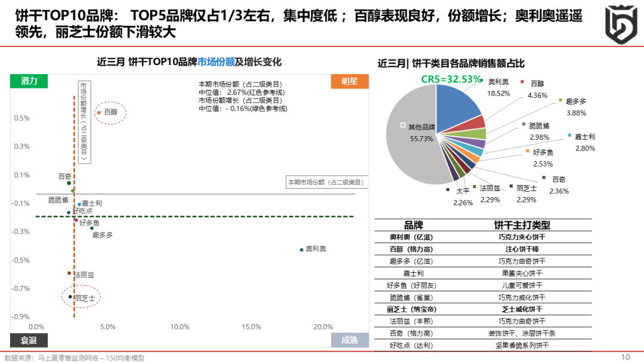Click the 丽芝士（纳宝帝）table cell

click(x=411, y=309)
